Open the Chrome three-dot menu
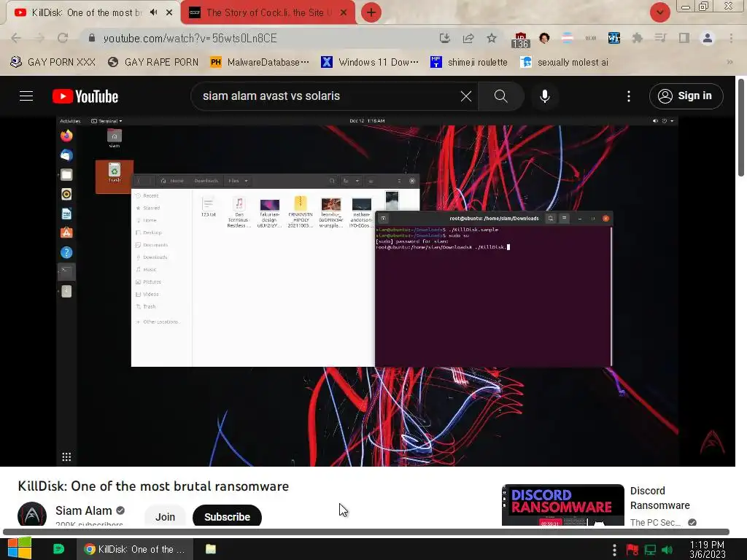747x560 pixels. (731, 38)
